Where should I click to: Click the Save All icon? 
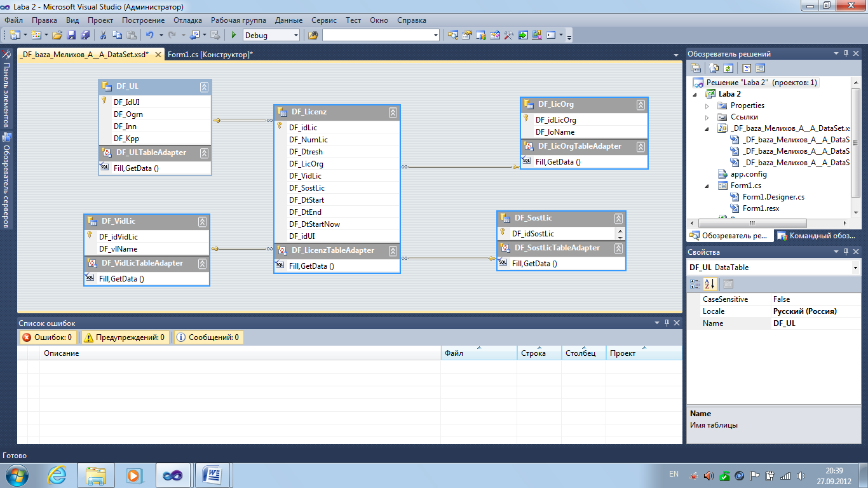84,35
